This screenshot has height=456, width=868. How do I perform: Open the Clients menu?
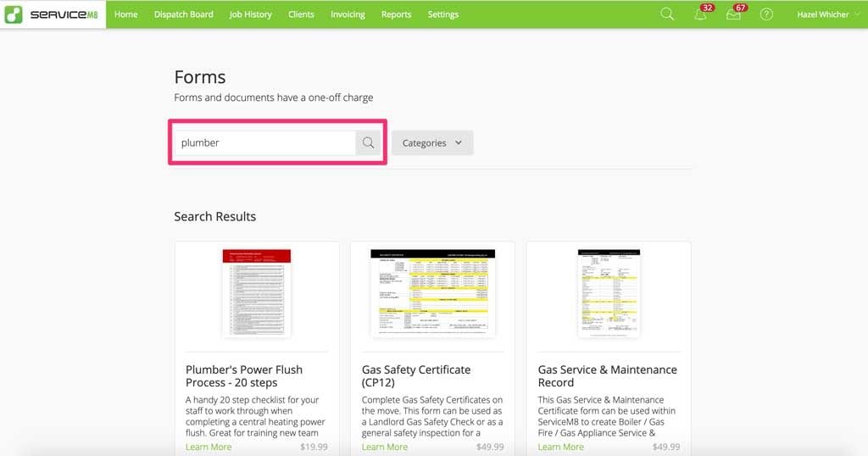[x=301, y=14]
